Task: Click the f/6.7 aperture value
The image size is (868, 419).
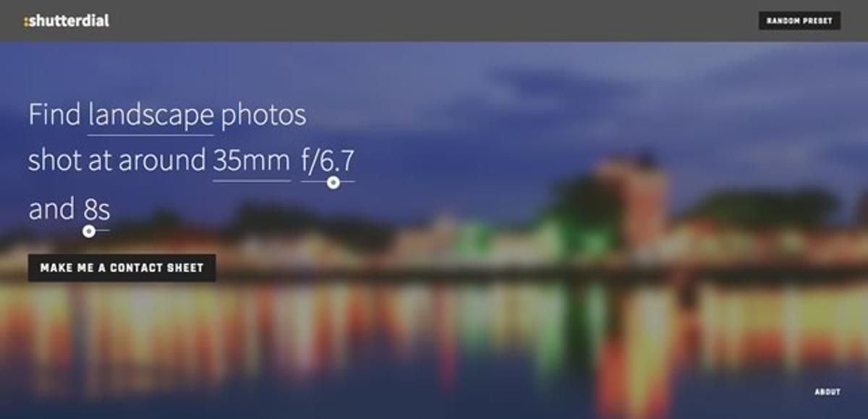Action: tap(328, 161)
